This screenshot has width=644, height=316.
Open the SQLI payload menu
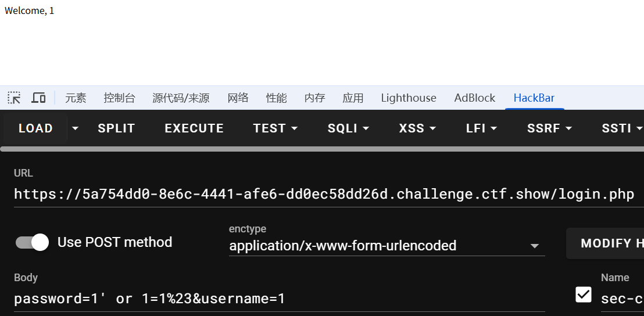pos(348,128)
